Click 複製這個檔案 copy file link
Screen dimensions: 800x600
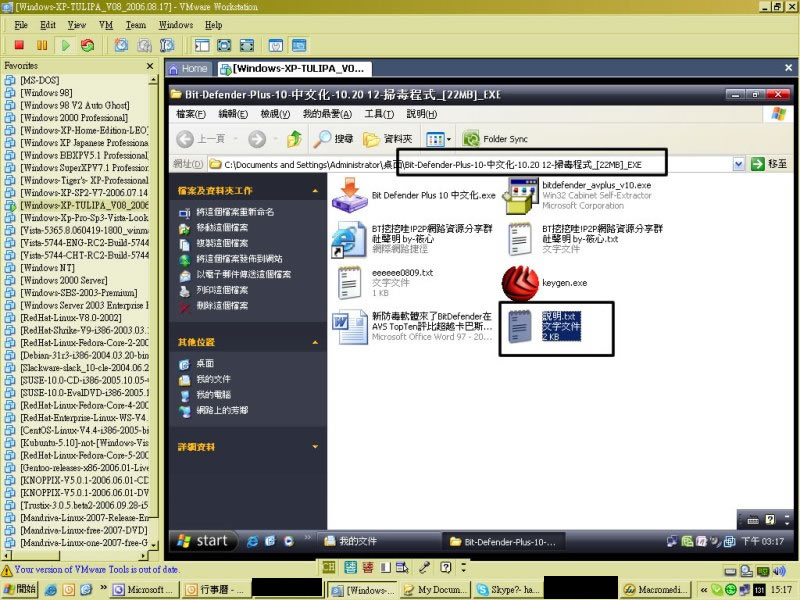222,243
